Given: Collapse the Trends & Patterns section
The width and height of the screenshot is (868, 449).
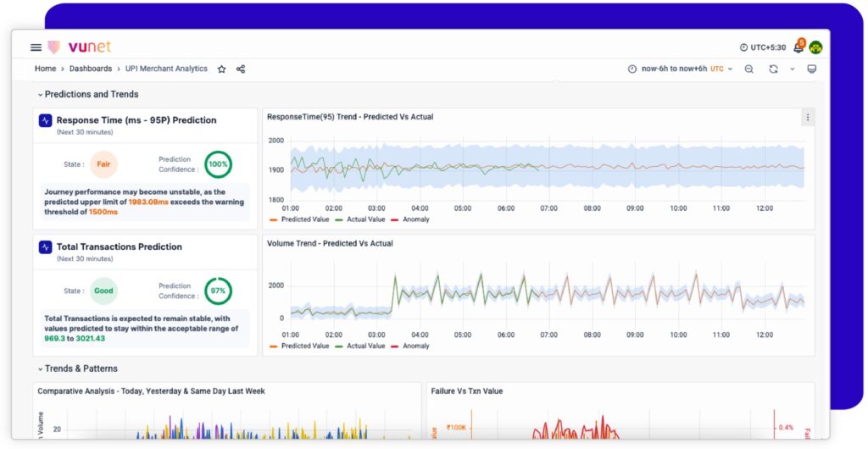Looking at the screenshot, I should click(40, 369).
